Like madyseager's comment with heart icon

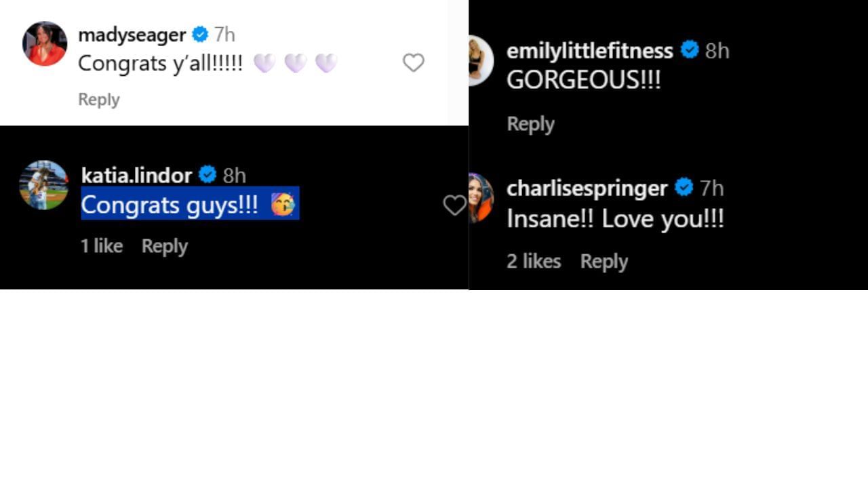413,63
